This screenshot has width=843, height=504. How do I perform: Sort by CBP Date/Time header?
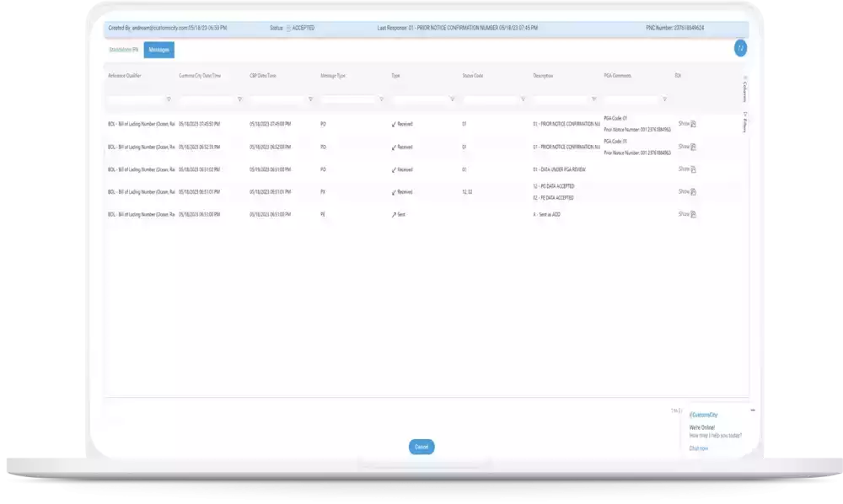[263, 76]
